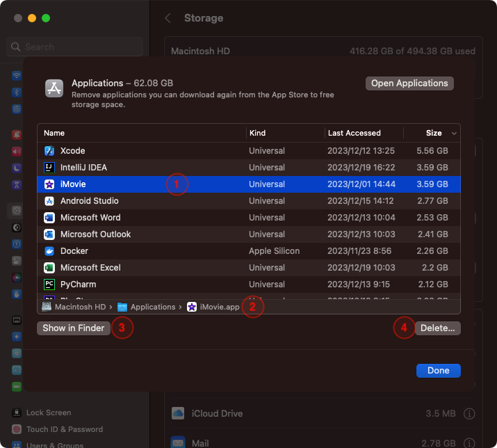
Task: Click the iCloud Drive storage row label
Action: tap(217, 413)
